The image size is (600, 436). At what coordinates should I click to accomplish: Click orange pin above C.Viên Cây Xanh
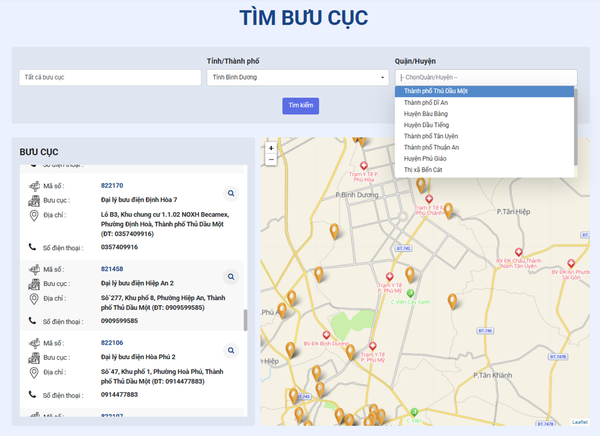point(410,275)
